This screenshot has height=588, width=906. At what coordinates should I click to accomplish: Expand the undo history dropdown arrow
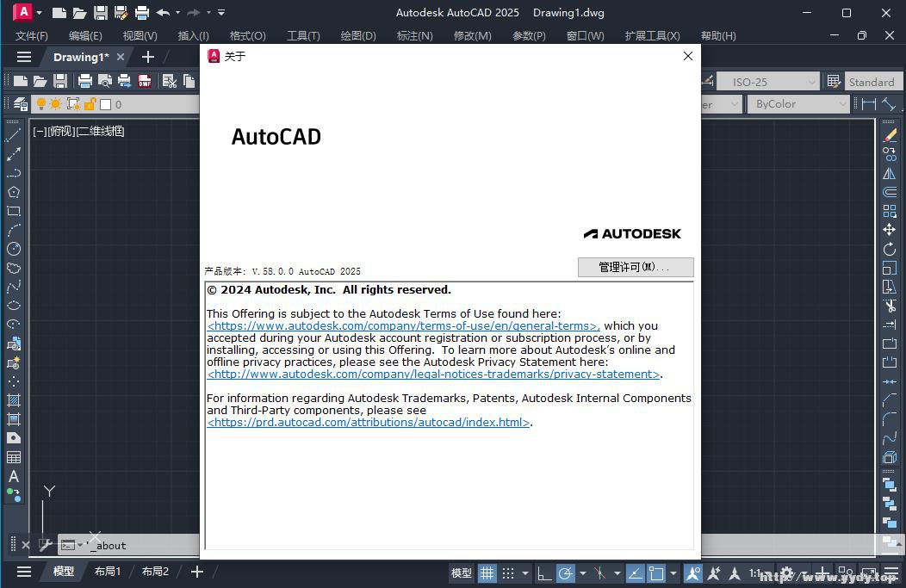click(178, 12)
